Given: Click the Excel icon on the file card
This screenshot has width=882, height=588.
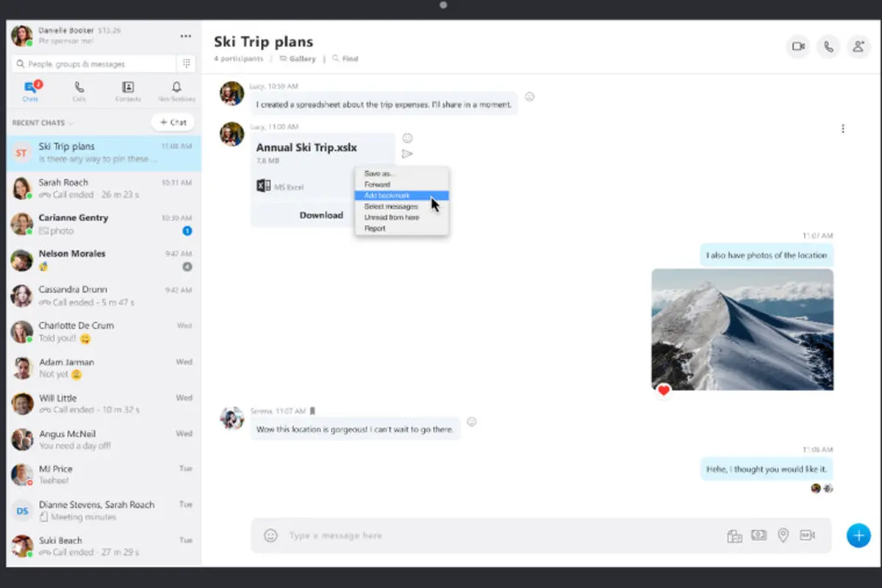Looking at the screenshot, I should tap(264, 187).
